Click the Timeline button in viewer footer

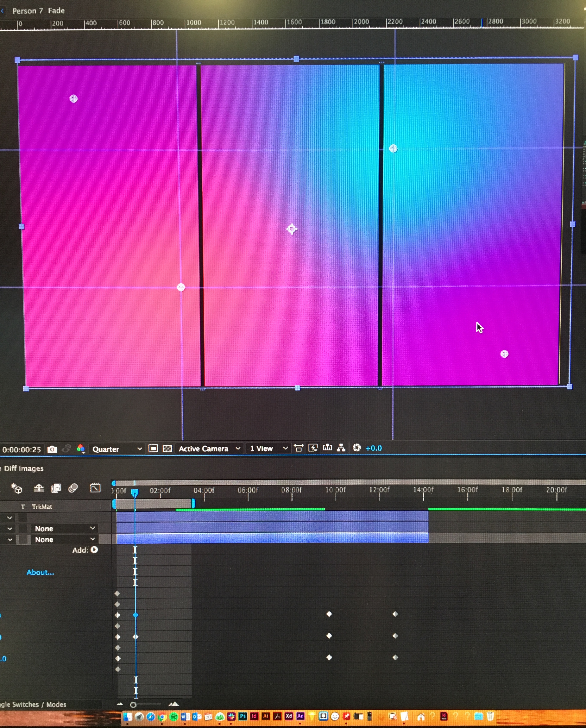(327, 448)
